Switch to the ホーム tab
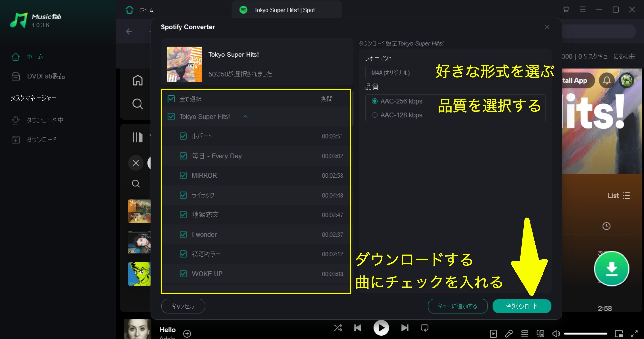The width and height of the screenshot is (644, 339). click(140, 10)
